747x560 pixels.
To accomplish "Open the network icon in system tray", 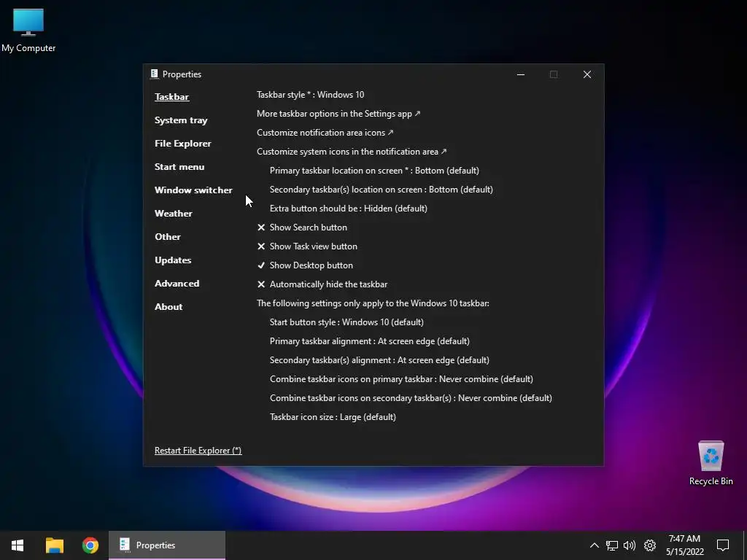I will coord(612,545).
